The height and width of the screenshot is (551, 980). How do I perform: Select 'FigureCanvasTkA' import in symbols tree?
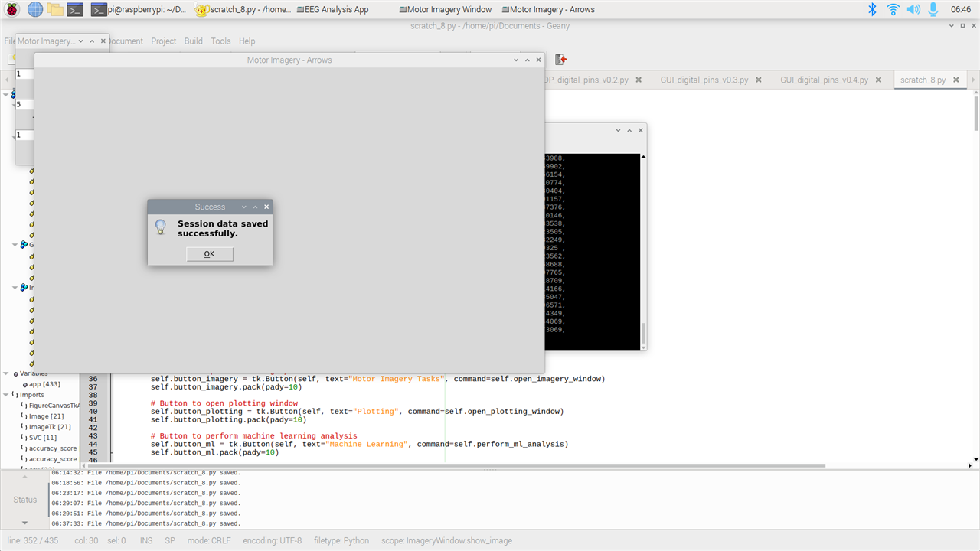(54, 406)
